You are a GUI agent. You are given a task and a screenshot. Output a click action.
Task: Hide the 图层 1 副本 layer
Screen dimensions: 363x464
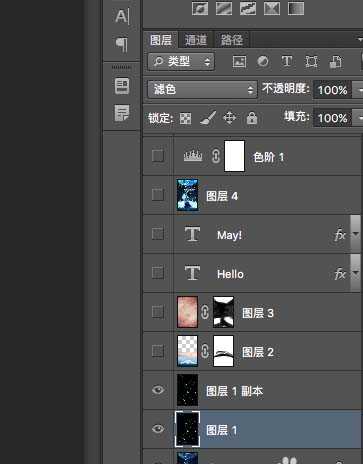(158, 390)
